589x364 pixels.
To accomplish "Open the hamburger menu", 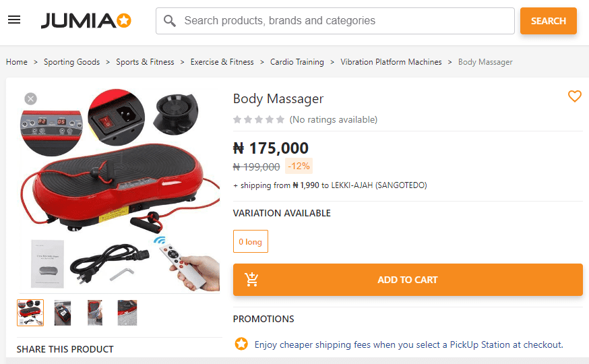I will pos(14,20).
